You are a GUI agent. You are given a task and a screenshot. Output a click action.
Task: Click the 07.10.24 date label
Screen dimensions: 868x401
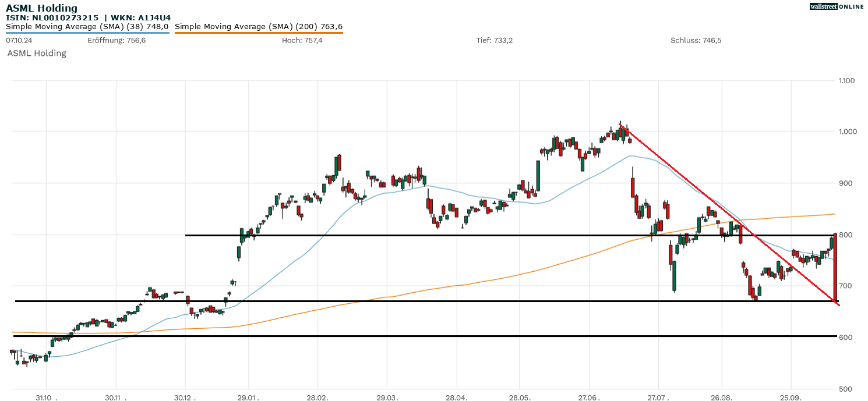(x=18, y=40)
